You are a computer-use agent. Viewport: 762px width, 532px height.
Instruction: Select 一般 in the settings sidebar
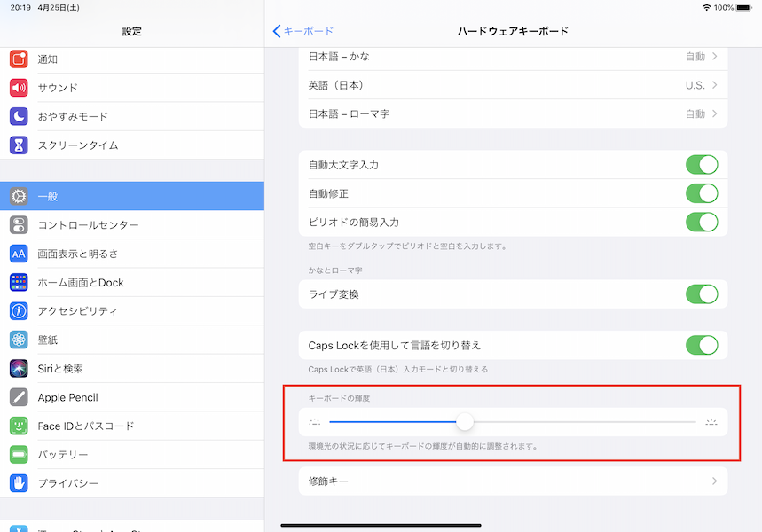coord(131,196)
